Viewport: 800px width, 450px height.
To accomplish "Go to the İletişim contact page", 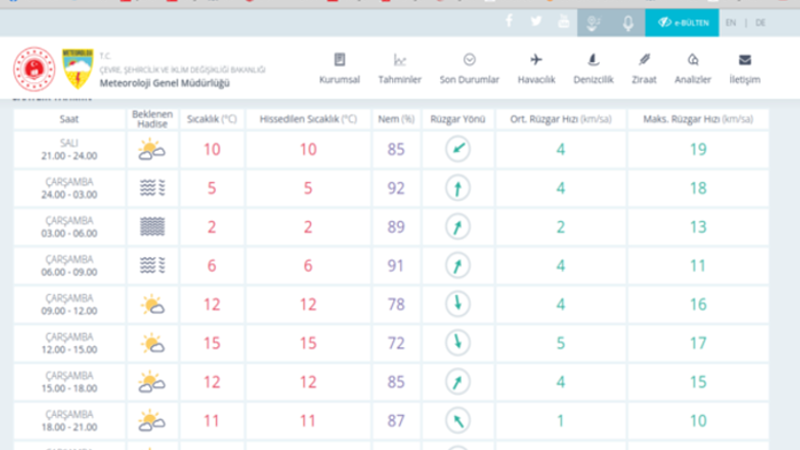I will tap(745, 69).
